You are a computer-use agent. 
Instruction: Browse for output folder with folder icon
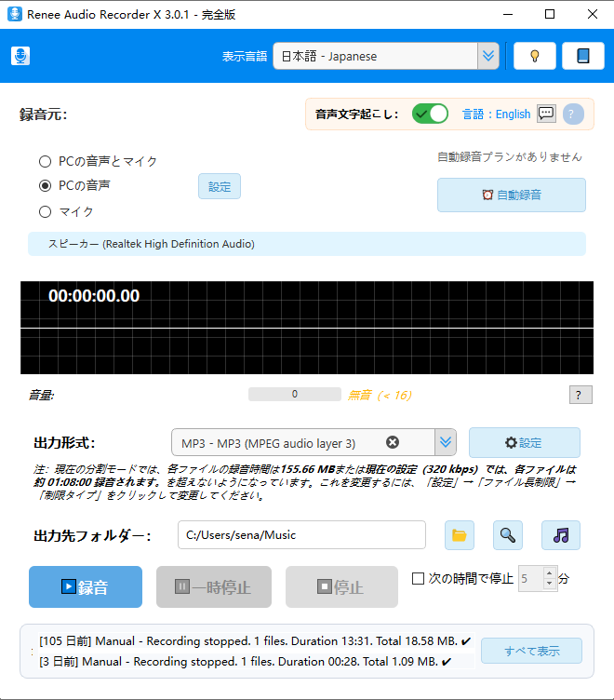[x=460, y=535]
